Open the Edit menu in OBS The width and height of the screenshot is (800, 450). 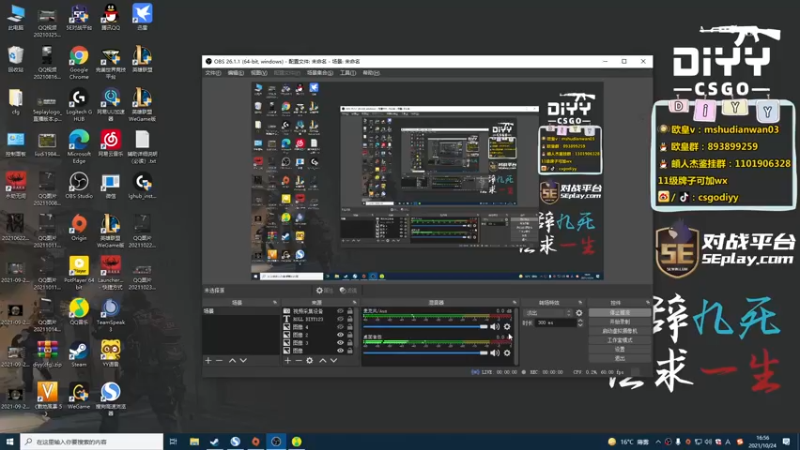coord(235,73)
